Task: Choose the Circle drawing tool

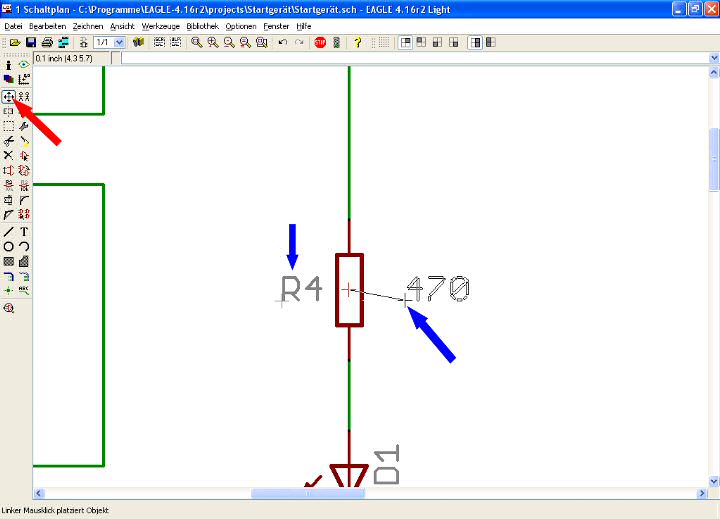Action: (9, 246)
